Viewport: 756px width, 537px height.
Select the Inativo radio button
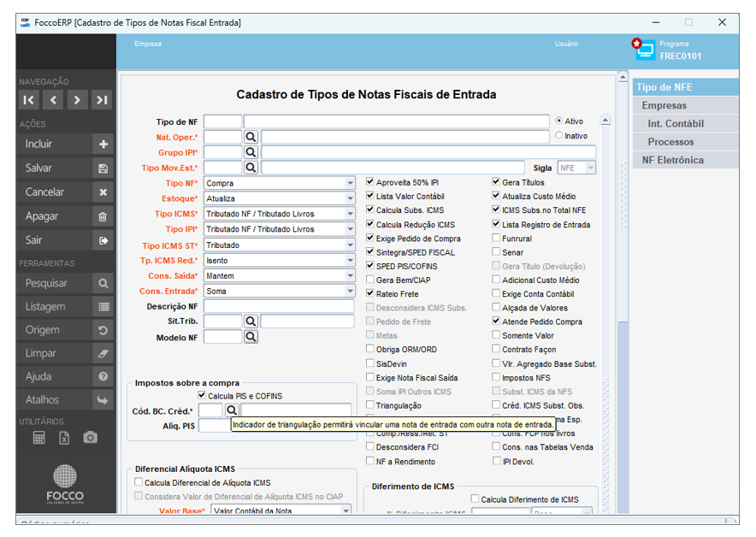pyautogui.click(x=558, y=135)
